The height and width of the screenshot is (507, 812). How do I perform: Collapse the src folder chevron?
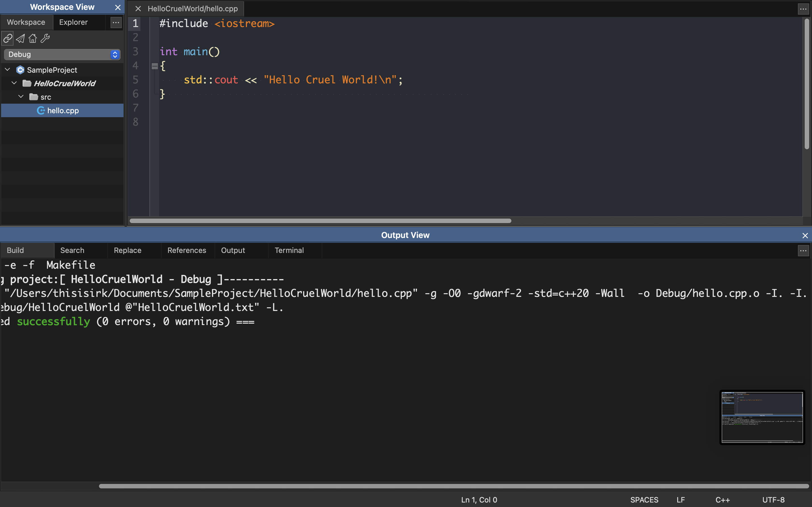click(21, 97)
